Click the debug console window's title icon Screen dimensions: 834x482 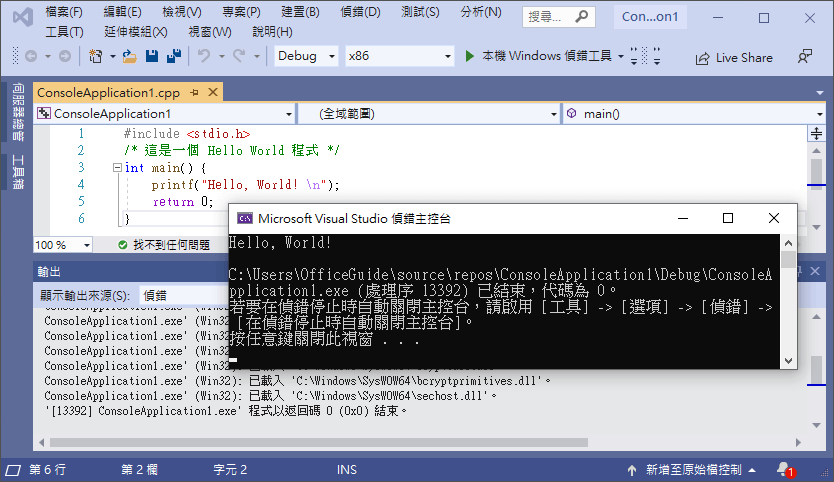point(245,218)
